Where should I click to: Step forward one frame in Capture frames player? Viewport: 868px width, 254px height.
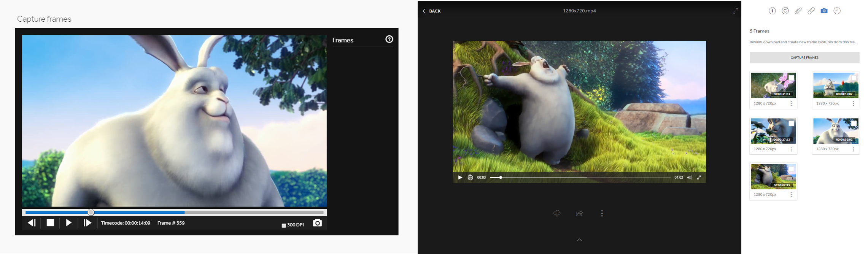[x=87, y=223]
